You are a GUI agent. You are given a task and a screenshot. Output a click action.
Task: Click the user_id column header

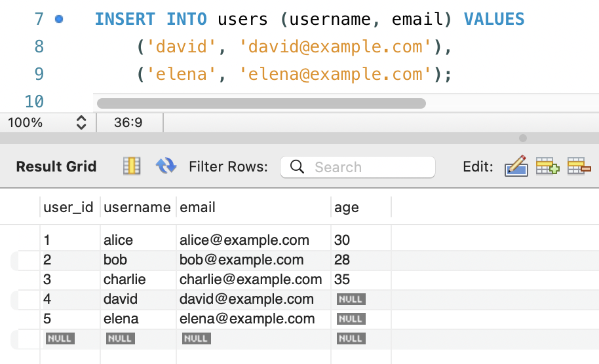coord(68,208)
